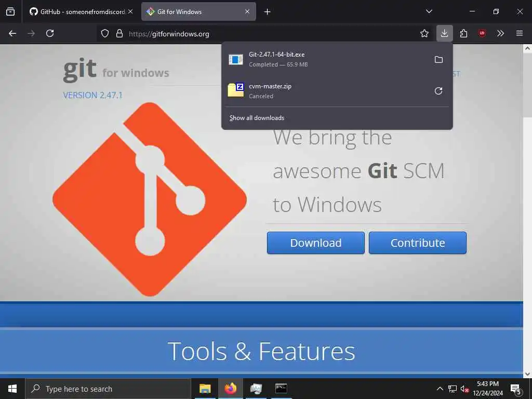
Task: Select the cvm-master.zip download entry
Action: click(326, 91)
